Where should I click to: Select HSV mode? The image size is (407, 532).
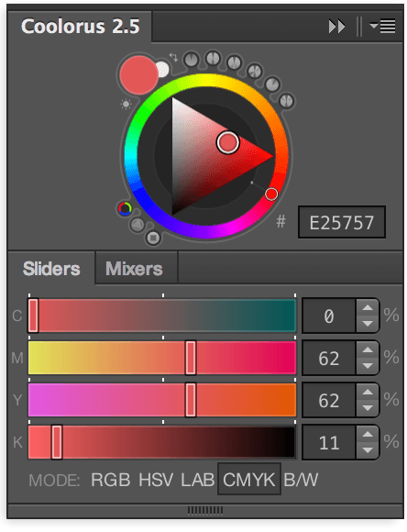(156, 480)
